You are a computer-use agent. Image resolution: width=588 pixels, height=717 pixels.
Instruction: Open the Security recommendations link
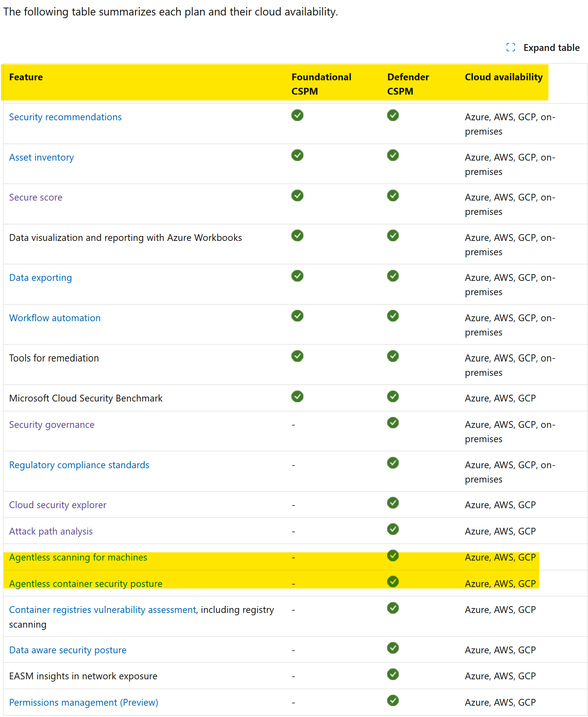pyautogui.click(x=65, y=117)
